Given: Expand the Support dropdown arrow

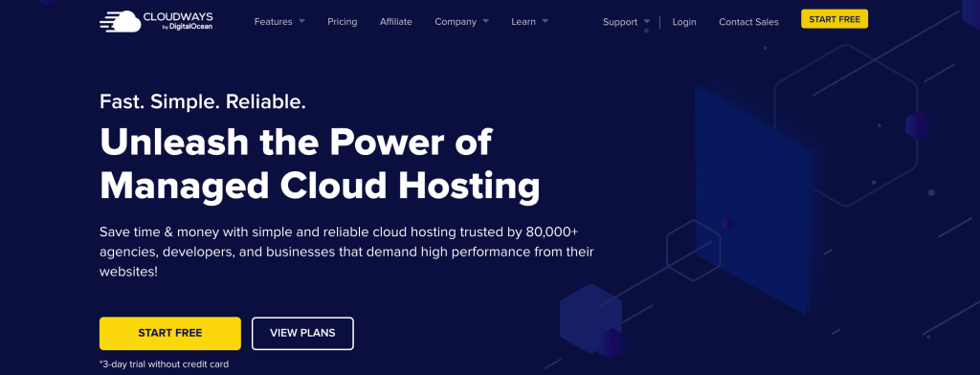Looking at the screenshot, I should click(x=646, y=21).
